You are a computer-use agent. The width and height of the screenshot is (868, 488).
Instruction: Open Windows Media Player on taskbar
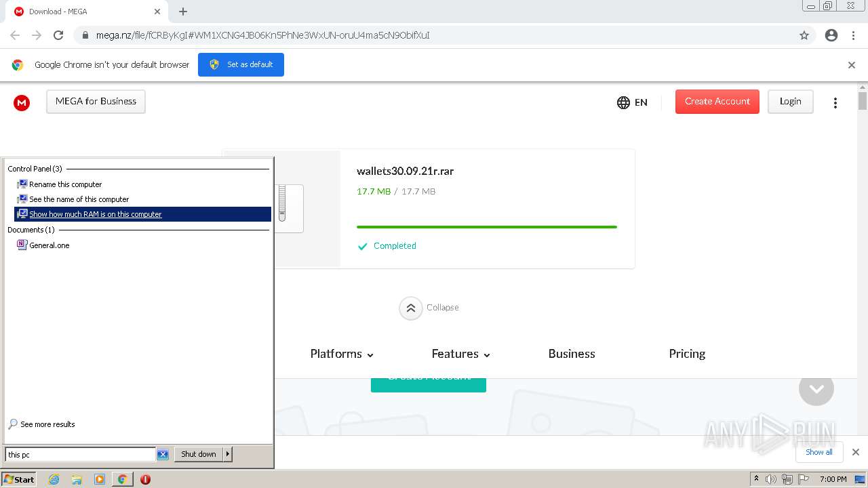pos(100,479)
